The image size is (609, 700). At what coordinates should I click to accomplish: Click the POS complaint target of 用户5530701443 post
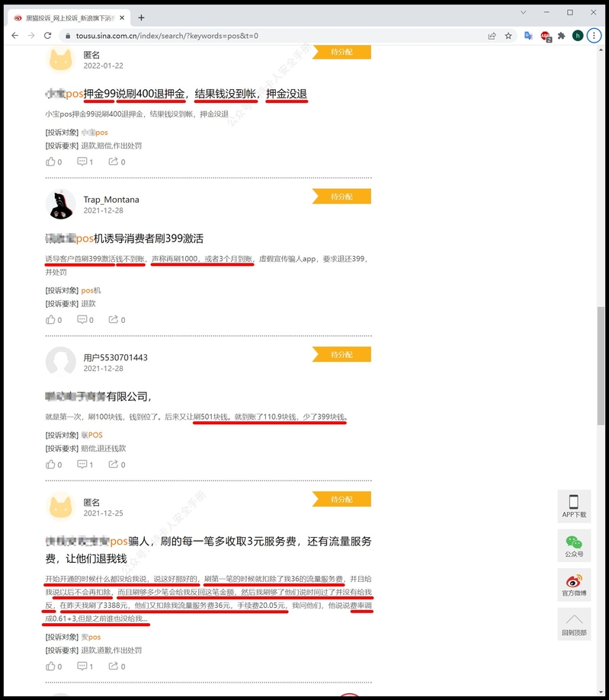pyautogui.click(x=92, y=435)
